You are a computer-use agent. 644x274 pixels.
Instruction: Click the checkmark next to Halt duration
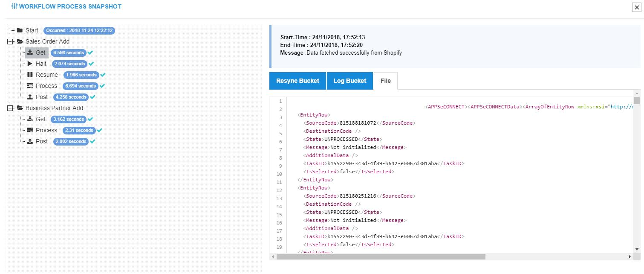click(91, 64)
